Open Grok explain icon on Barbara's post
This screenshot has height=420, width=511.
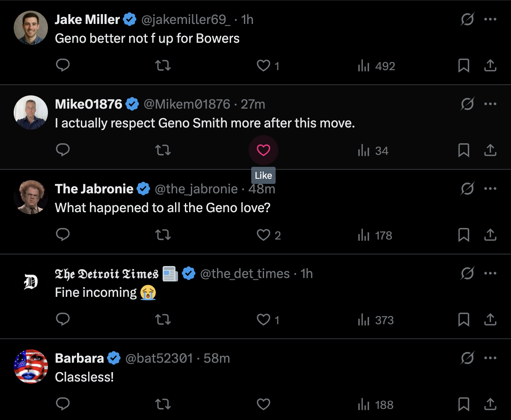[x=467, y=358]
